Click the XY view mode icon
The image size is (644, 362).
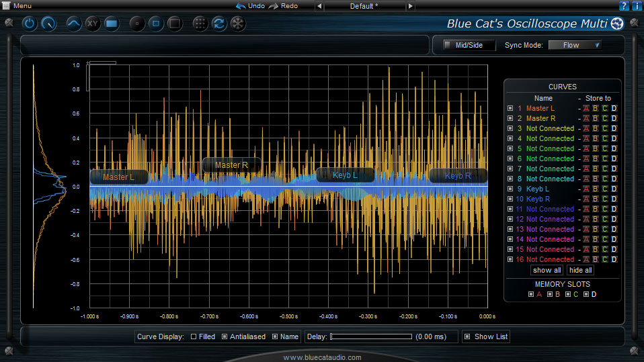click(93, 24)
